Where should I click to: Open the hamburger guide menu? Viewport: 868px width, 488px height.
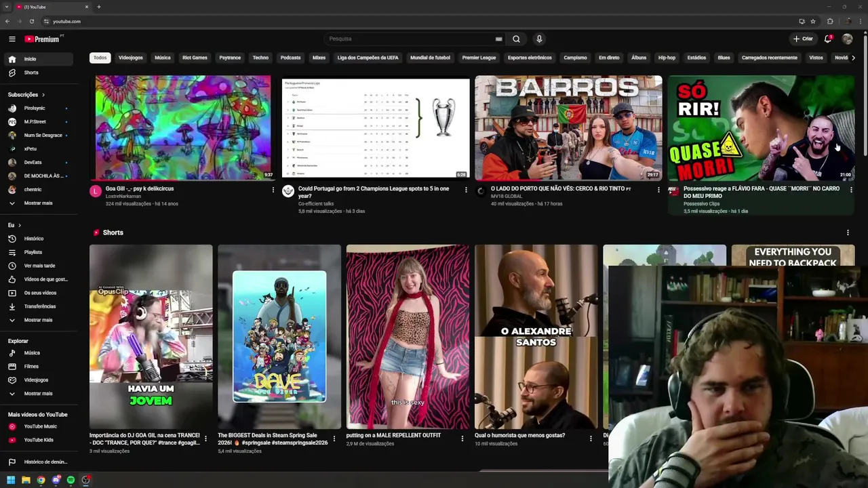click(x=12, y=39)
